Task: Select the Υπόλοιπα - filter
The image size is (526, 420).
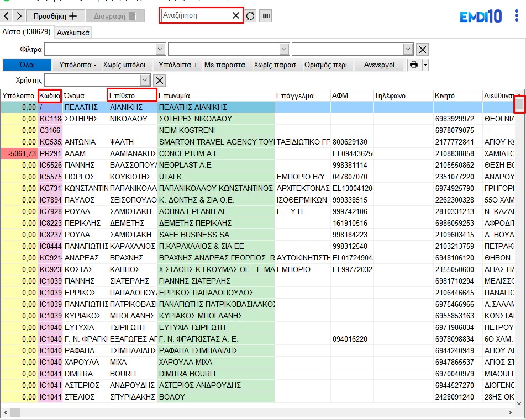Action: (x=77, y=65)
